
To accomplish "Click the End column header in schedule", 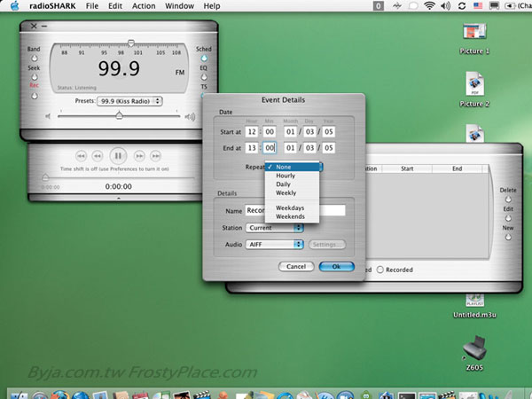I will coord(458,168).
